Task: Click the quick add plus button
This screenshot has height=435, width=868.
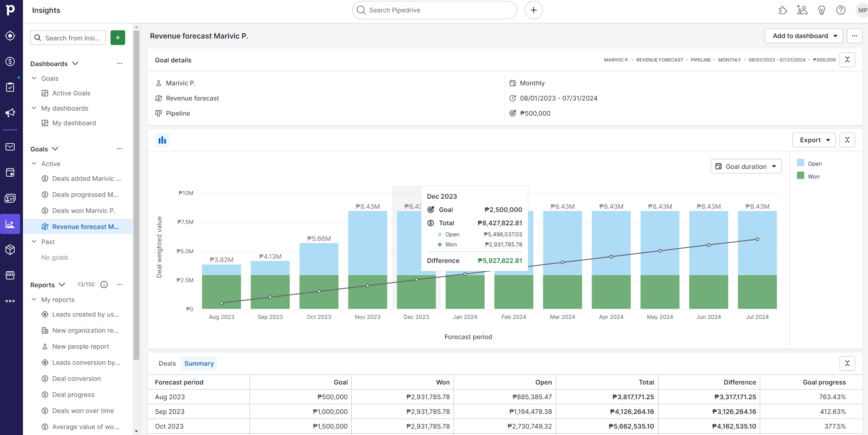Action: pyautogui.click(x=534, y=10)
